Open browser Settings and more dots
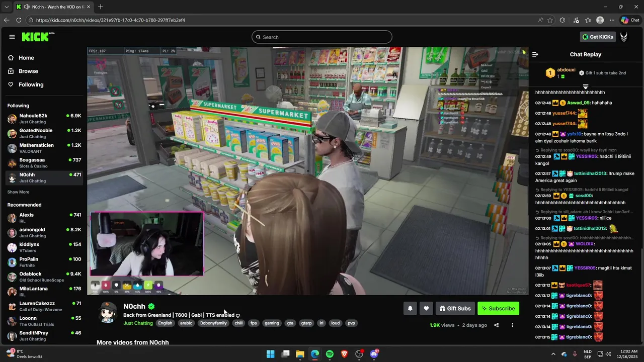Image resolution: width=644 pixels, height=362 pixels. click(x=612, y=20)
